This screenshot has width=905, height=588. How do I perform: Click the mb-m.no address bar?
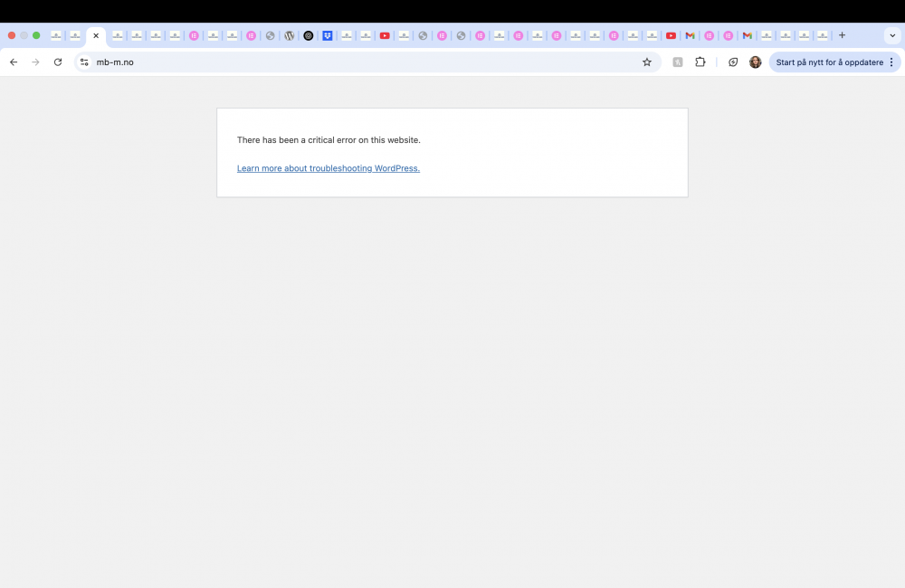tap(367, 62)
